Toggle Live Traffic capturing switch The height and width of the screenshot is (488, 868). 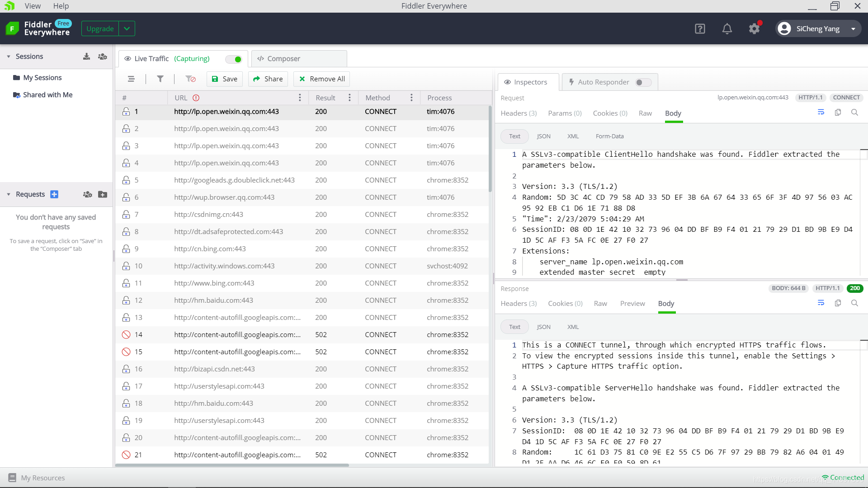(x=235, y=59)
